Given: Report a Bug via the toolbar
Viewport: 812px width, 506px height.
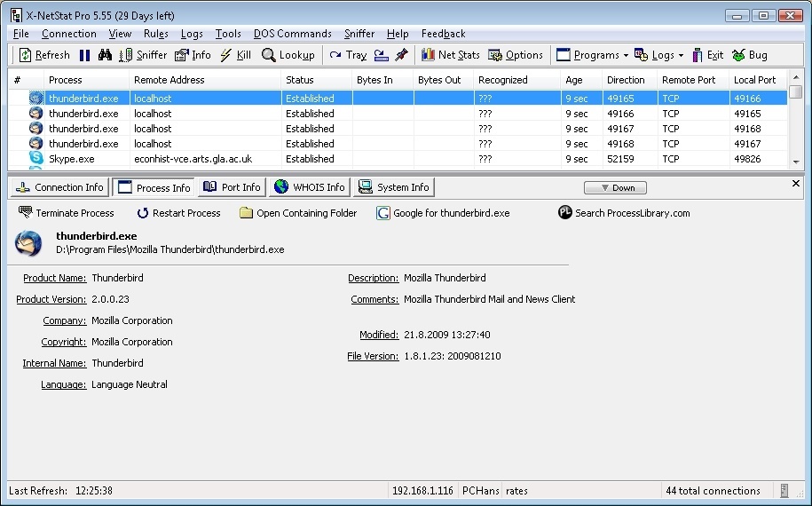Looking at the screenshot, I should pos(750,55).
